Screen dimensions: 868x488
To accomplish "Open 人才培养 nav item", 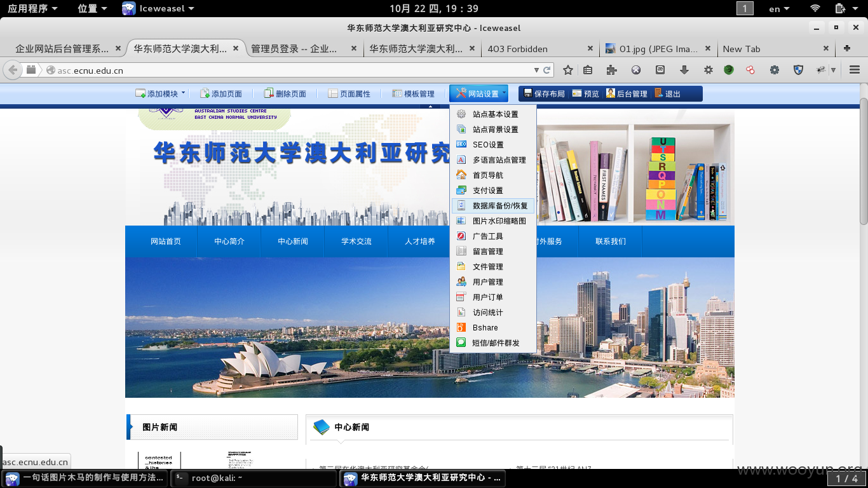I will click(x=419, y=241).
